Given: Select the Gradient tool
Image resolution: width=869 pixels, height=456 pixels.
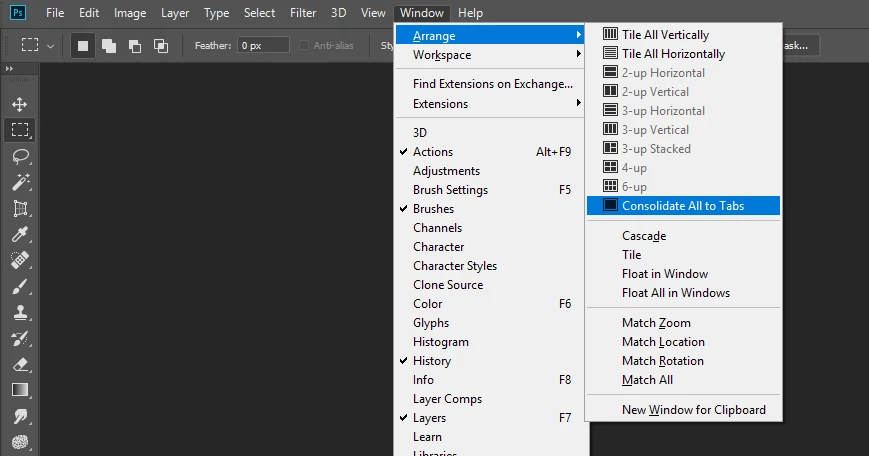Looking at the screenshot, I should [x=20, y=391].
